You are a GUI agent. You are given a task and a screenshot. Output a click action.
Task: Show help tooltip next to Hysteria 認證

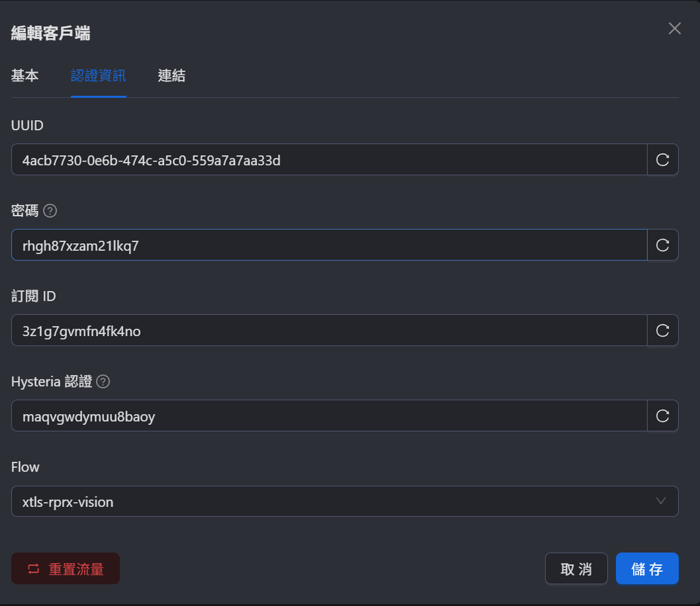pyautogui.click(x=103, y=381)
